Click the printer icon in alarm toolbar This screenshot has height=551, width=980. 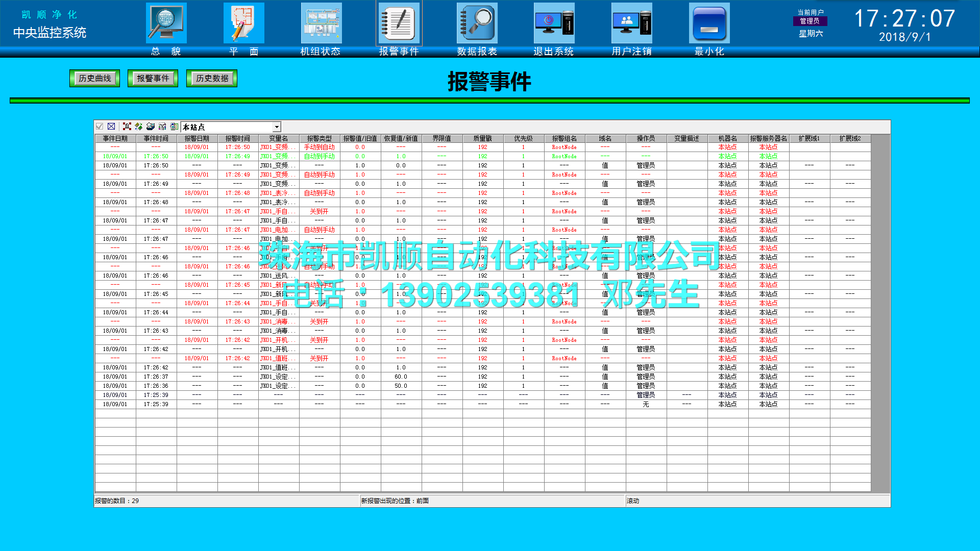tap(151, 127)
